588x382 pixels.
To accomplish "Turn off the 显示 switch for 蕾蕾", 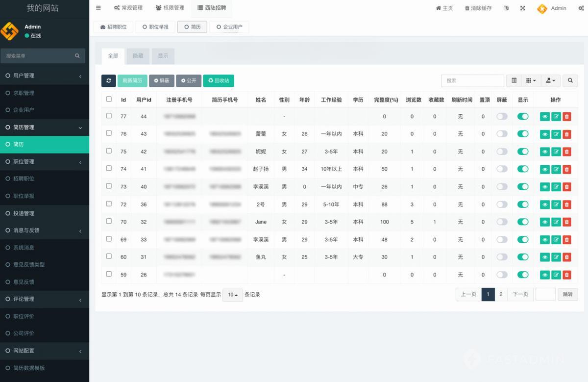I will pyautogui.click(x=523, y=134).
